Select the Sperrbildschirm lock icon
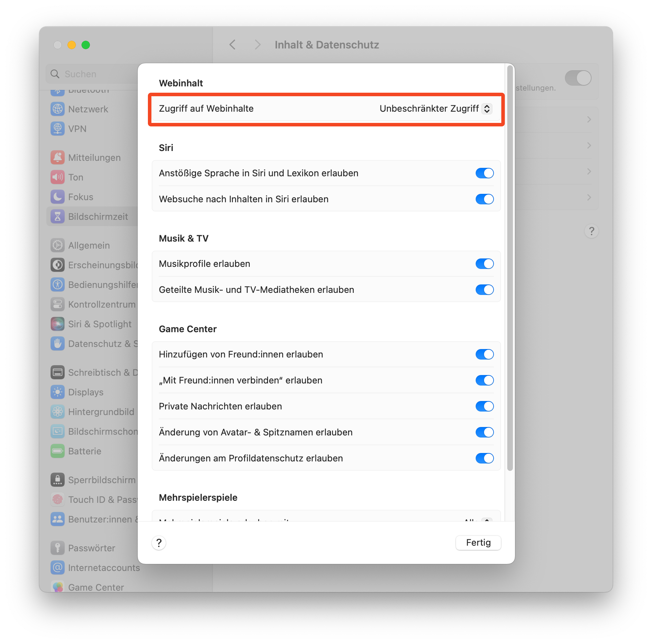 coord(58,480)
